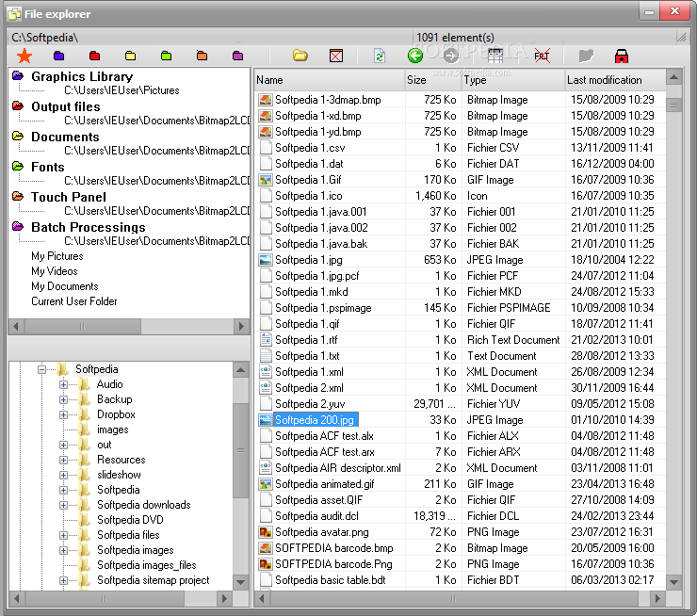Image resolution: width=697 pixels, height=616 pixels.
Task: Open the My Pictures shortcut
Action: [x=57, y=256]
